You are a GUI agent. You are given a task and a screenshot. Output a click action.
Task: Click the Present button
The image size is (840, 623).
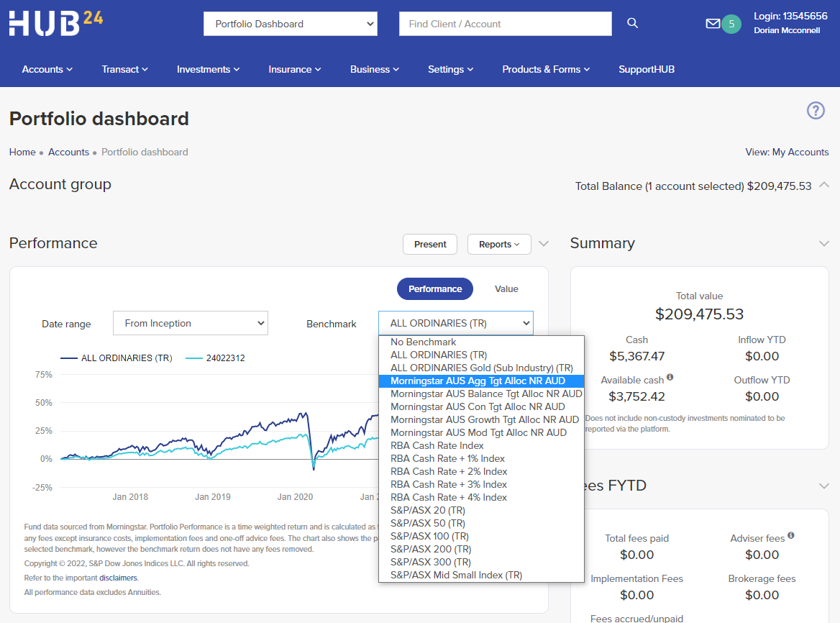[429, 244]
